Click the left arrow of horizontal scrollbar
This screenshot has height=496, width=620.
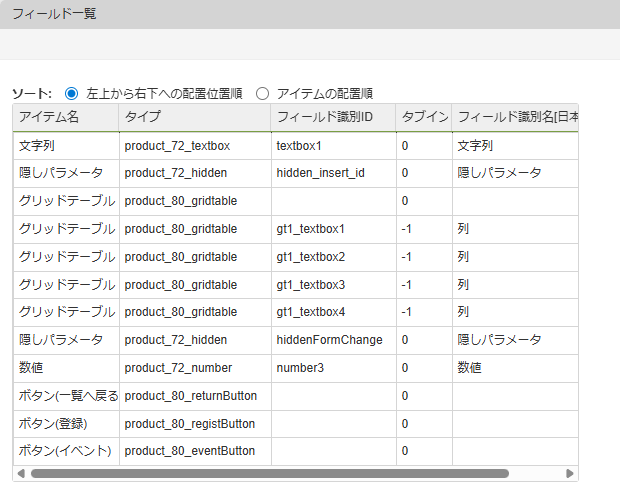tap(21, 473)
